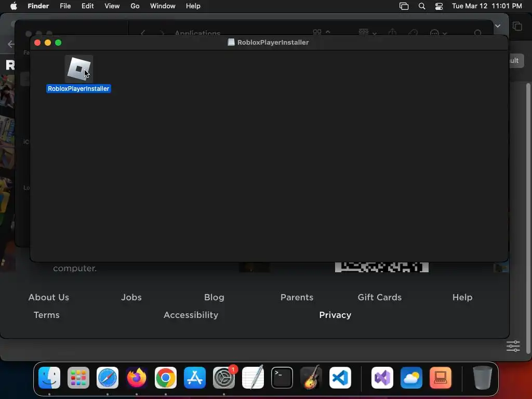Open Terminal from the Dock
Image resolution: width=532 pixels, height=399 pixels.
(282, 378)
